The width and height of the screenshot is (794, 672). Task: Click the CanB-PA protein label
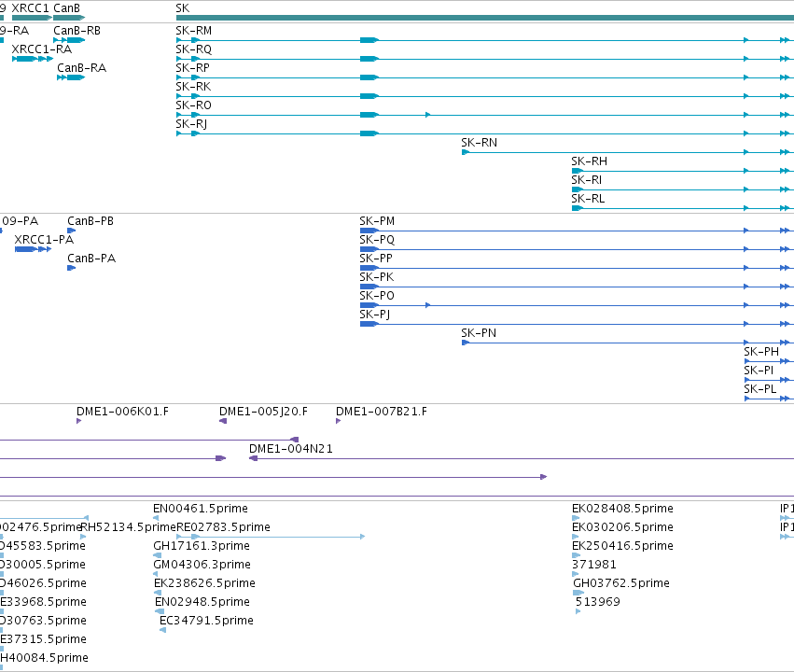coord(91,259)
